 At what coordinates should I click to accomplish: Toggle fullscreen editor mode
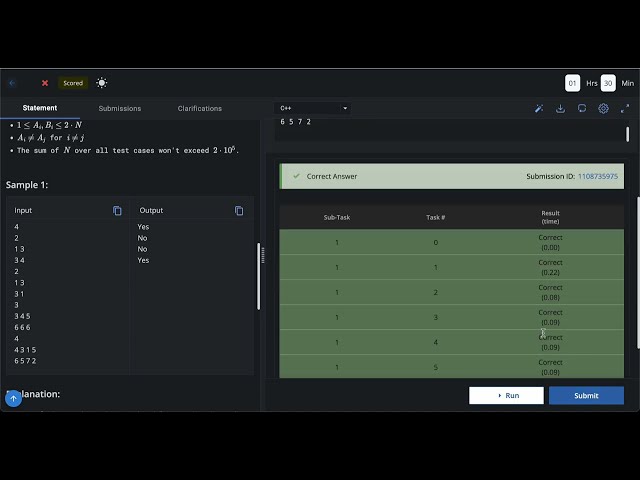(626, 108)
